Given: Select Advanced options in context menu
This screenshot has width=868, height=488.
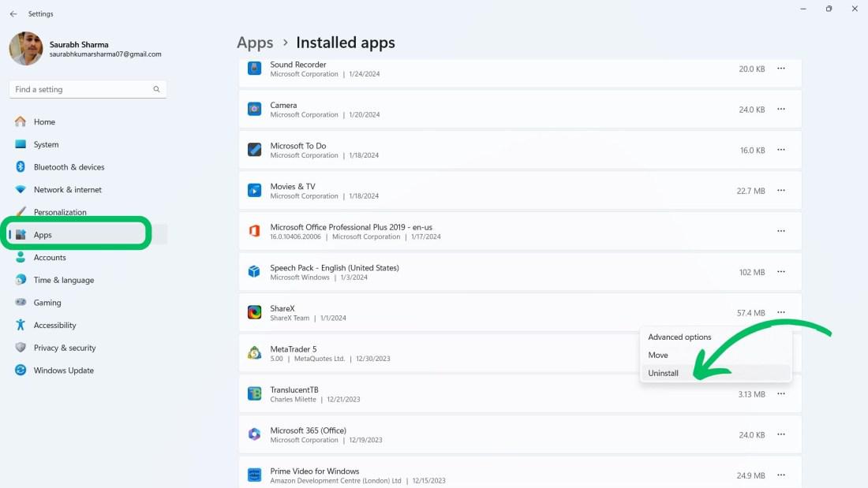Looking at the screenshot, I should point(716,337).
